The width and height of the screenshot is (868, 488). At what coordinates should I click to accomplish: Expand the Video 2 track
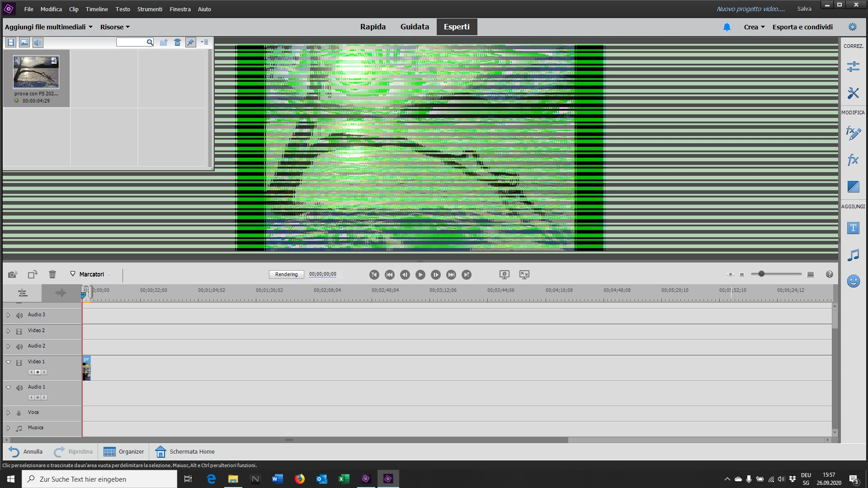(x=8, y=331)
